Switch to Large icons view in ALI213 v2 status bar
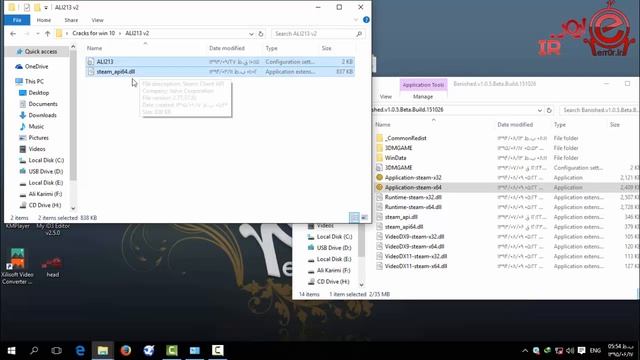640x360 pixels. pyautogui.click(x=364, y=218)
